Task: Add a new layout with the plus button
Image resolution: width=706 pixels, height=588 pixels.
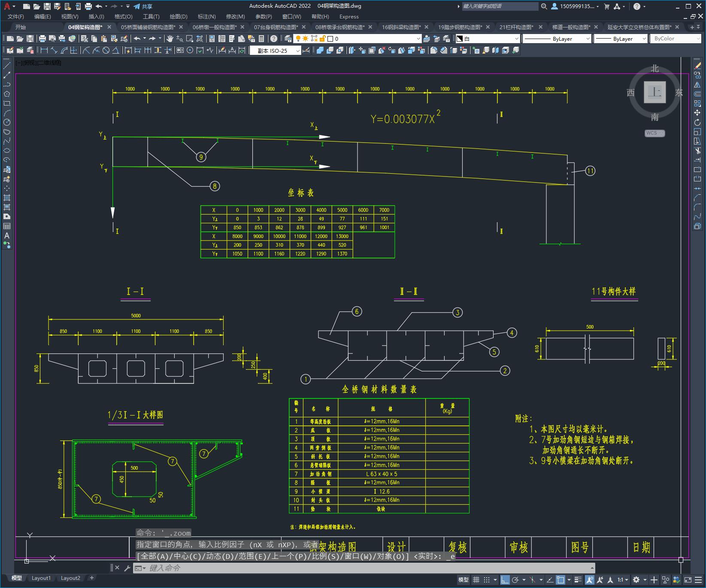Action: point(92,578)
